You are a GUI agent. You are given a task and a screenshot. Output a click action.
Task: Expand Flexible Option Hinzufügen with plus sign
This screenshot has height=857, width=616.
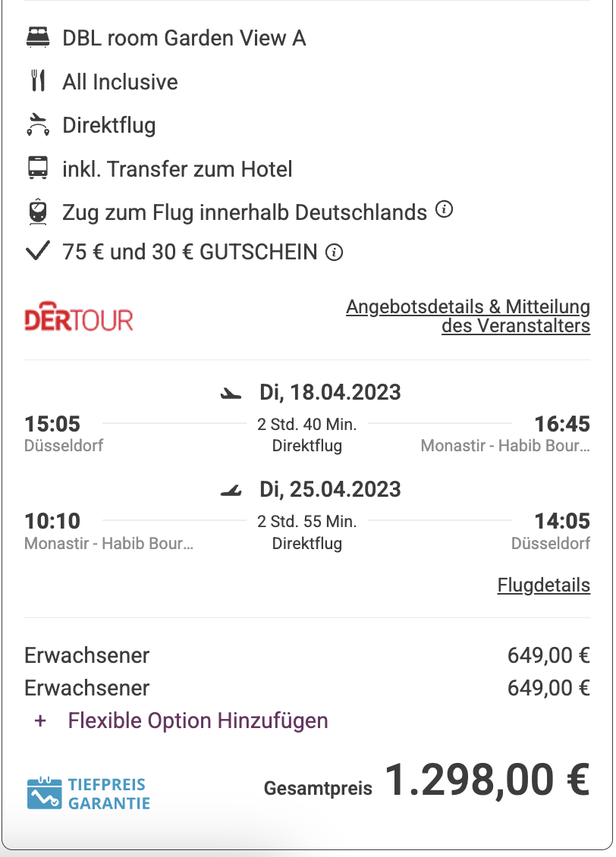click(40, 721)
